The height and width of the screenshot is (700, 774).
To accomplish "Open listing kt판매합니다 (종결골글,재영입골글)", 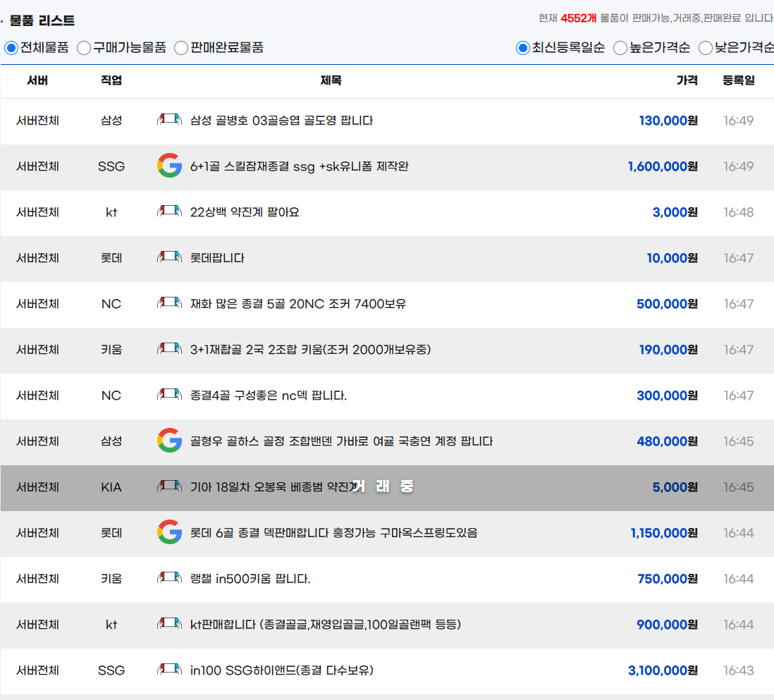I will pyautogui.click(x=325, y=625).
